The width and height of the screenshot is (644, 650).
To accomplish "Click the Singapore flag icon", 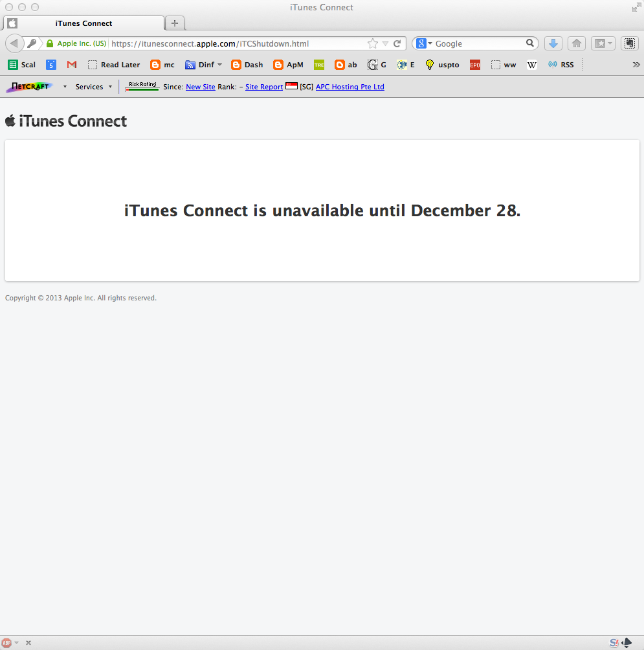I will 291,86.
